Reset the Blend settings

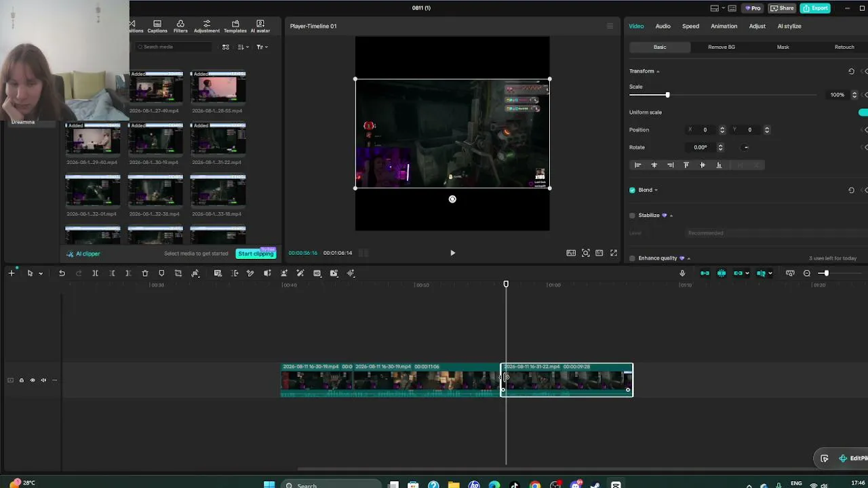pyautogui.click(x=852, y=190)
